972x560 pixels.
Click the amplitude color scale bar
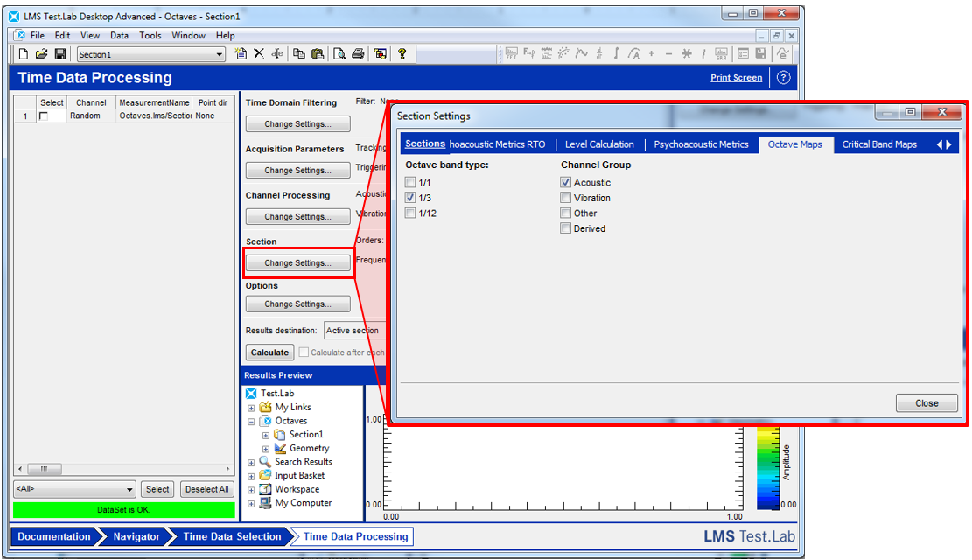coord(767,468)
